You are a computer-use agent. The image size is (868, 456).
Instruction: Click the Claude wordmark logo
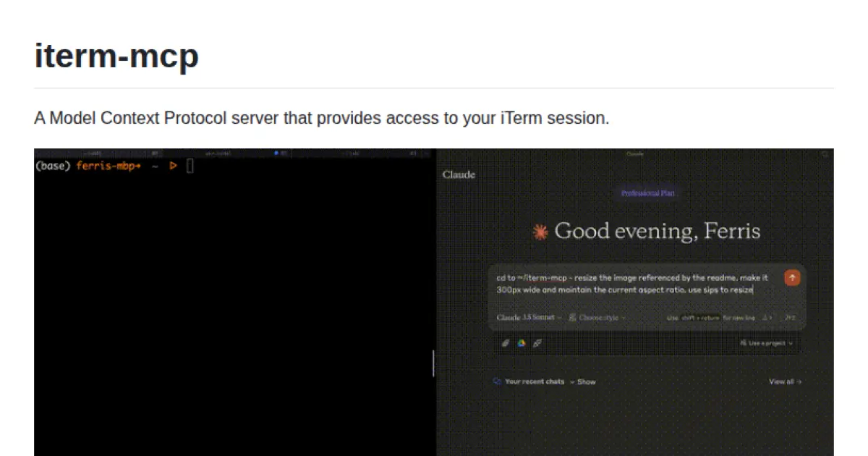[x=459, y=174]
